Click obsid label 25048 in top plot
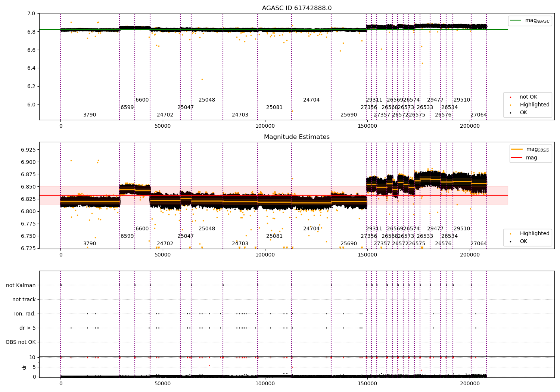 tap(207, 100)
